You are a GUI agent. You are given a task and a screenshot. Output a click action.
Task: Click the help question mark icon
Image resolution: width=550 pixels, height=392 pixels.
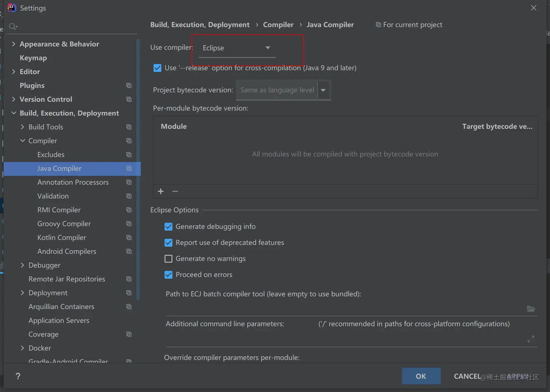pos(18,376)
